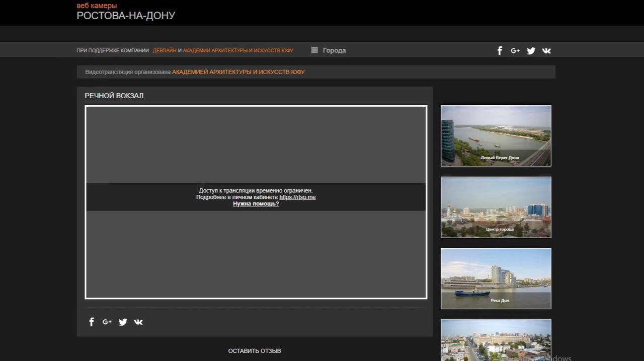
Task: Open the Города menu
Action: pyautogui.click(x=334, y=50)
